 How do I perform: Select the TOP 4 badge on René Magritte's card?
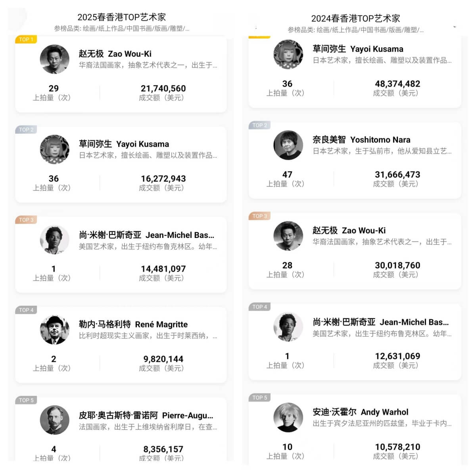pyautogui.click(x=27, y=310)
